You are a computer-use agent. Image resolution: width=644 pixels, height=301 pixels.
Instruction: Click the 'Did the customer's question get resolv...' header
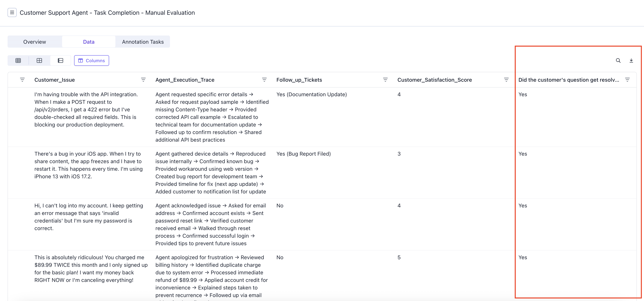point(569,80)
